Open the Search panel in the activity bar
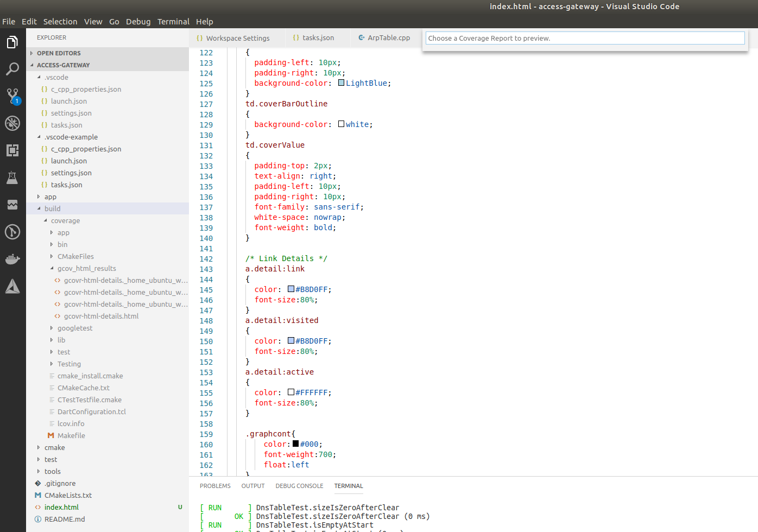Screen dimensions: 758x532 (12, 69)
